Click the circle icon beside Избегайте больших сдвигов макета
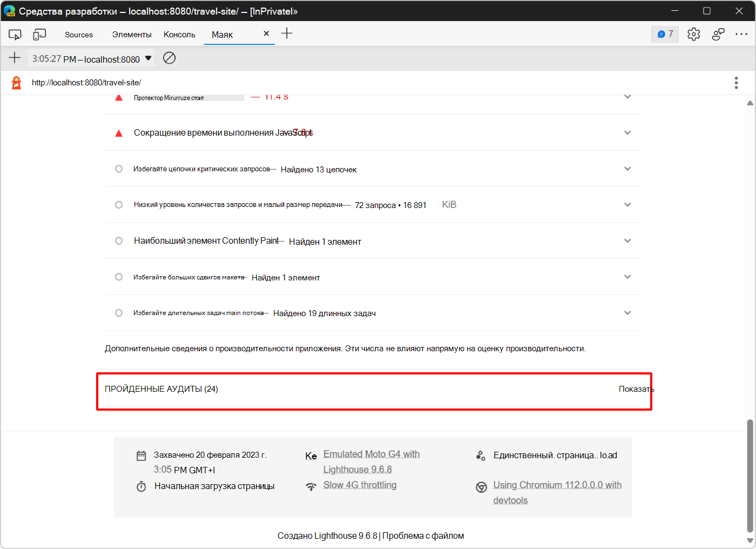The height and width of the screenshot is (549, 756). click(x=119, y=277)
